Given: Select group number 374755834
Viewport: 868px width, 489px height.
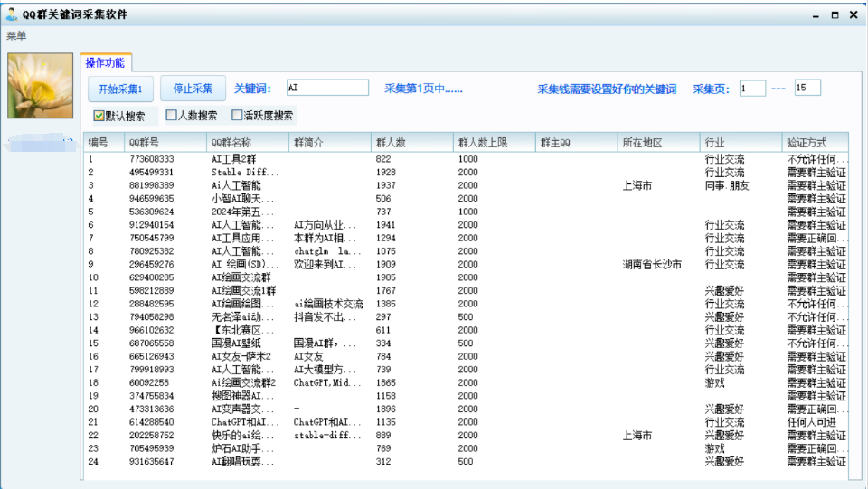Looking at the screenshot, I should point(152,396).
